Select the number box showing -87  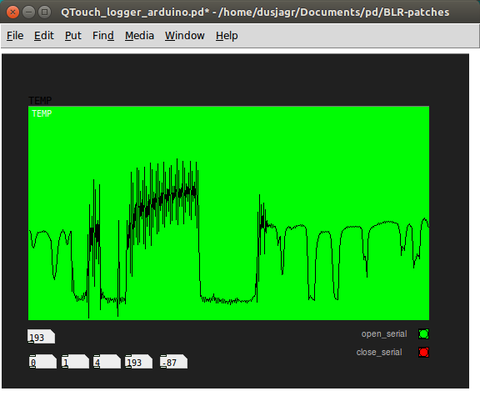pyautogui.click(x=174, y=362)
